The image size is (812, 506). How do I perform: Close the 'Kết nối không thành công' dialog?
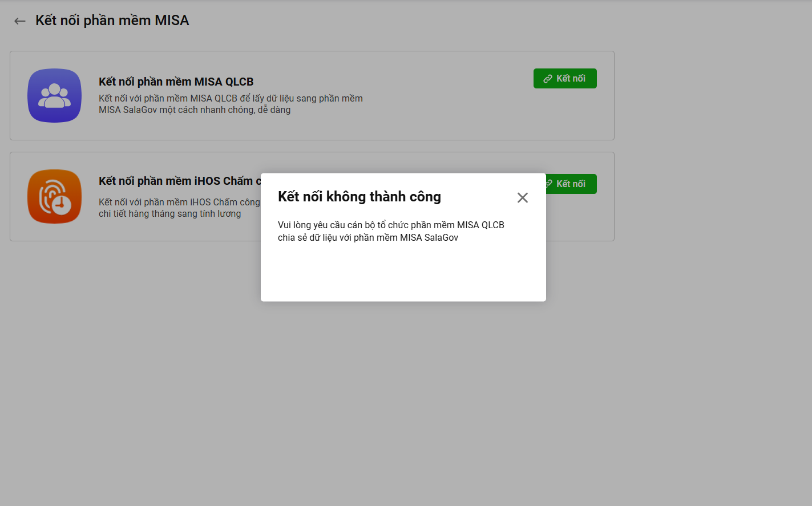point(522,197)
